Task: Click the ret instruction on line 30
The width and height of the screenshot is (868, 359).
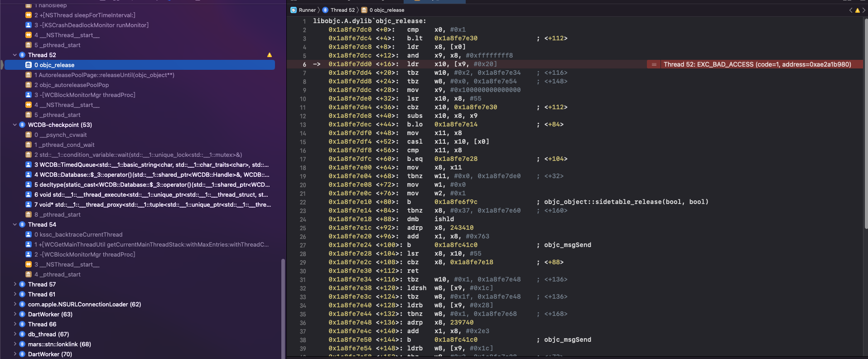Action: pyautogui.click(x=413, y=271)
